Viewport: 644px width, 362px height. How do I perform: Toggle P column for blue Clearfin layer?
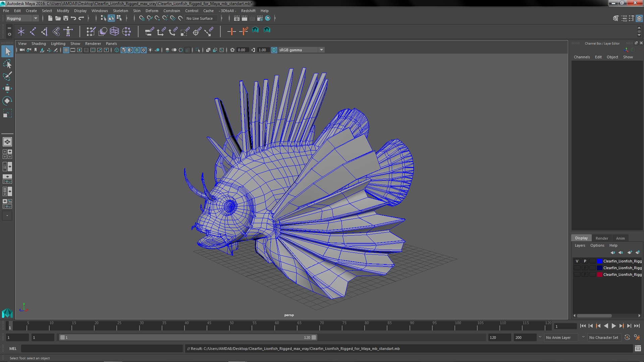(585, 261)
